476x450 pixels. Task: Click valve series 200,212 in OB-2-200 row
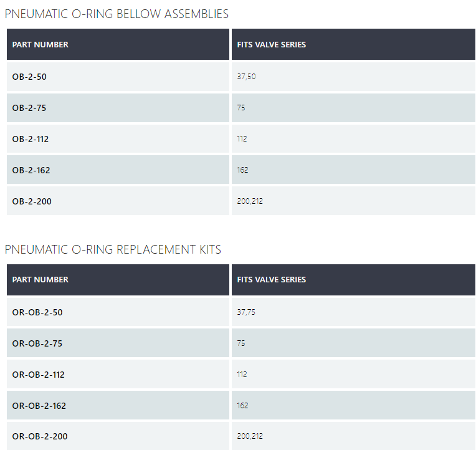[x=250, y=201]
